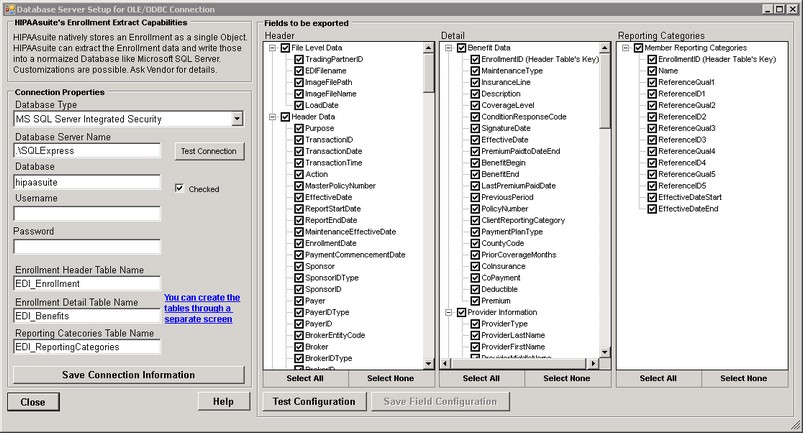Uncheck the MasterPolicyNumber field
The width and height of the screenshot is (803, 433).
(299, 186)
